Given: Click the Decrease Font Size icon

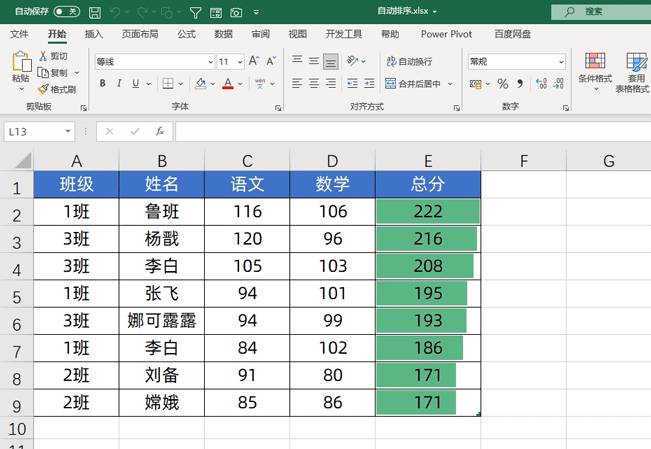Looking at the screenshot, I should [271, 61].
